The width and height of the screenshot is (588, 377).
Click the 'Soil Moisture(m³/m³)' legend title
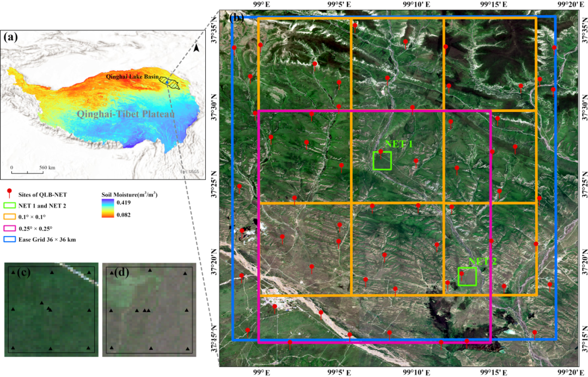130,195
